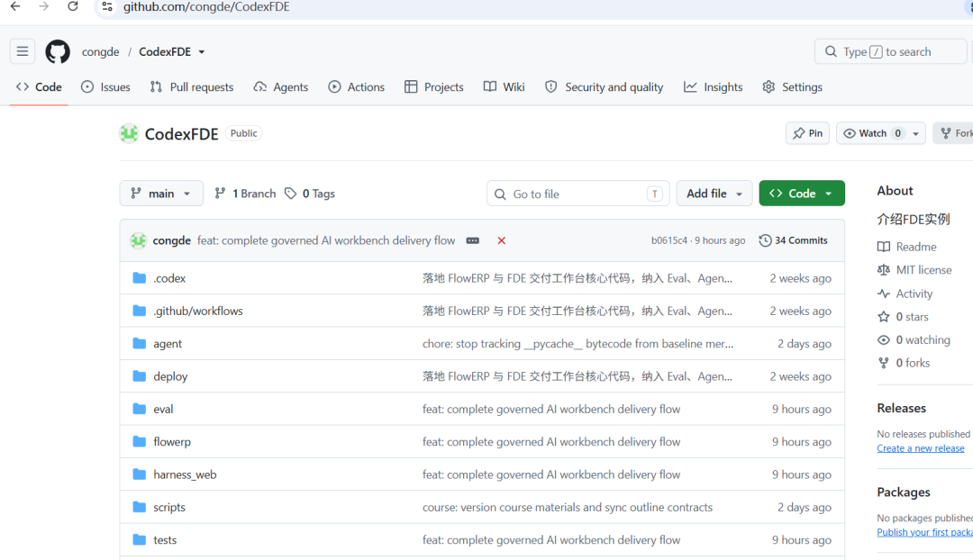Screen dimensions: 973x560
Task: Open Publish your first package link
Action: coord(924,532)
